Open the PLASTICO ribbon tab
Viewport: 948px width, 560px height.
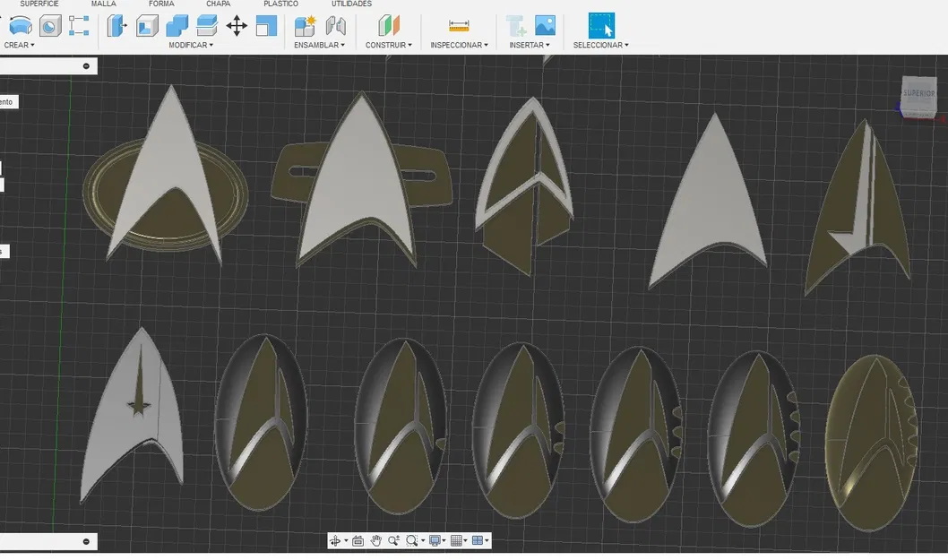(280, 4)
